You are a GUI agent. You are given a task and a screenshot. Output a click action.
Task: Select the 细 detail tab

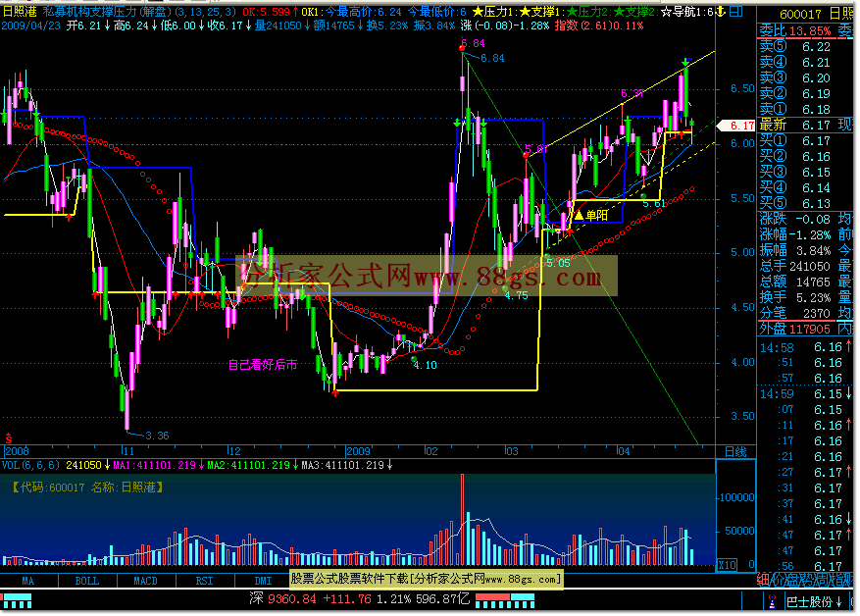764,580
